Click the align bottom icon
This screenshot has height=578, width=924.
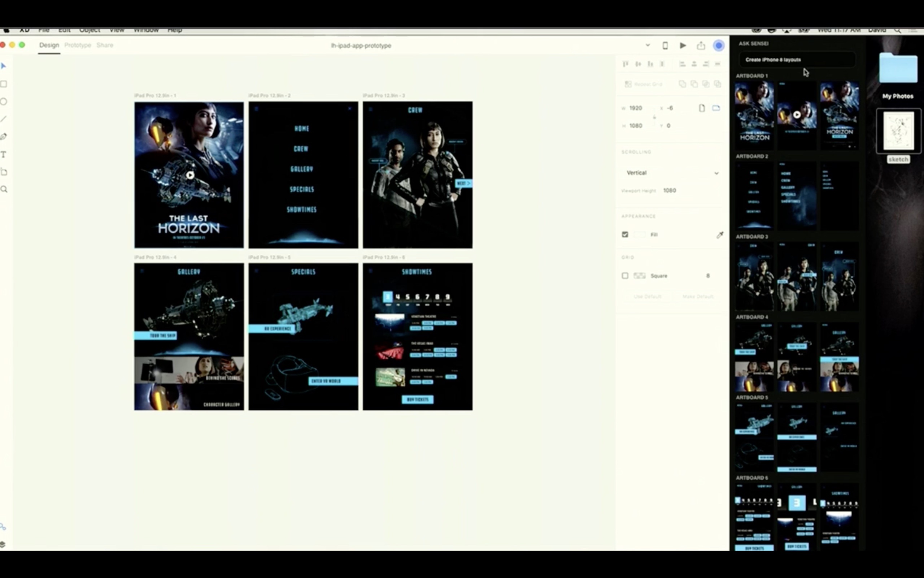(650, 64)
